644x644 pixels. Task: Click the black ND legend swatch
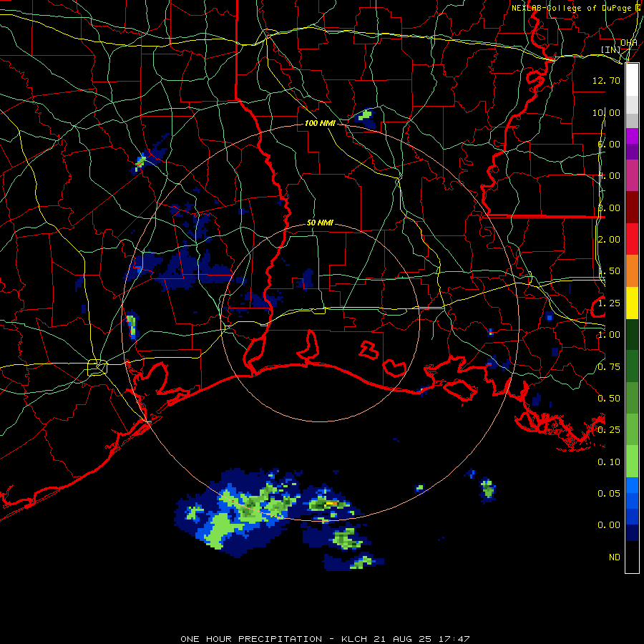pyautogui.click(x=632, y=557)
